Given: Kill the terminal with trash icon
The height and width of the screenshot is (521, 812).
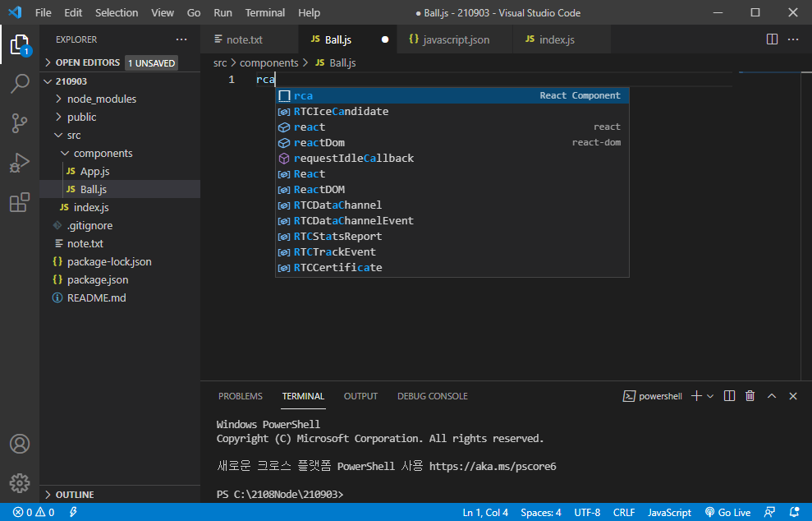Looking at the screenshot, I should coord(750,396).
